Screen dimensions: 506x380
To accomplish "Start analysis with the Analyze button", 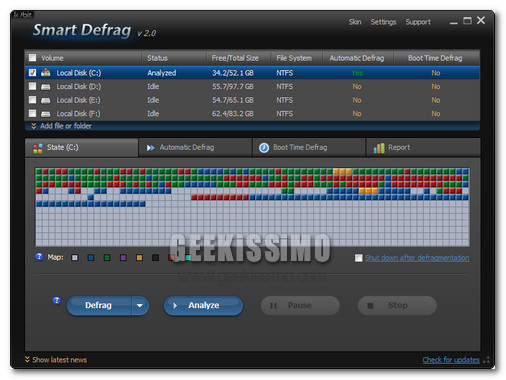I will 203,305.
